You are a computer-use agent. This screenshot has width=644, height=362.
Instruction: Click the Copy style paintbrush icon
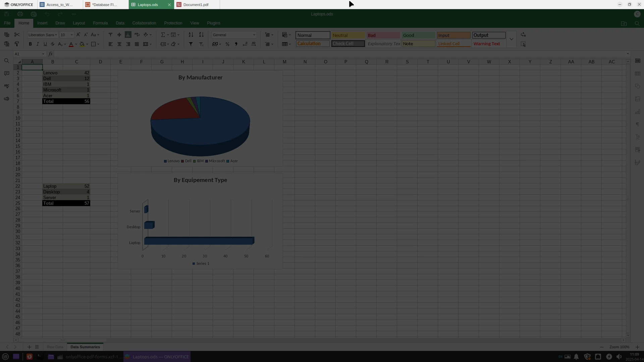tap(17, 44)
